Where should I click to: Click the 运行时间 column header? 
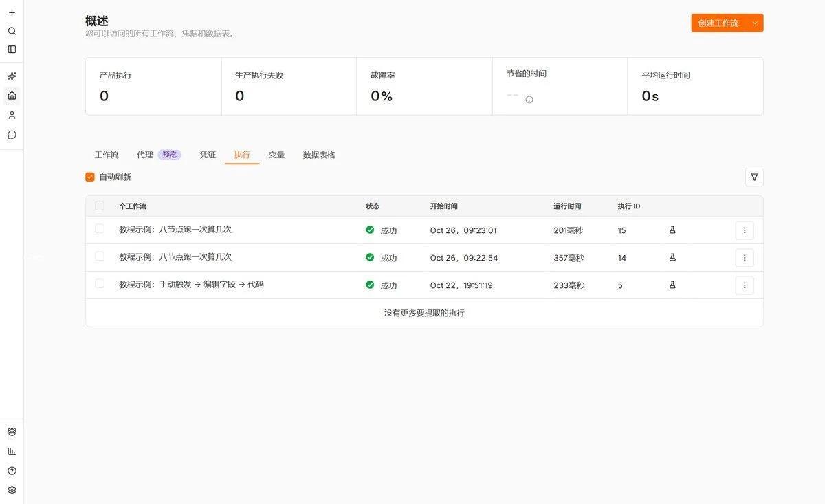567,206
